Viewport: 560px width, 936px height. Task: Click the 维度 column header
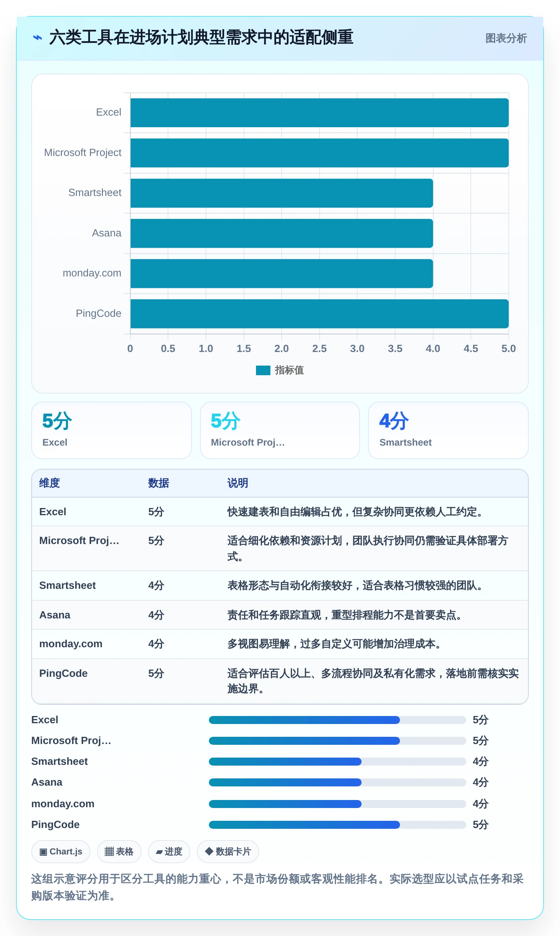pyautogui.click(x=50, y=483)
